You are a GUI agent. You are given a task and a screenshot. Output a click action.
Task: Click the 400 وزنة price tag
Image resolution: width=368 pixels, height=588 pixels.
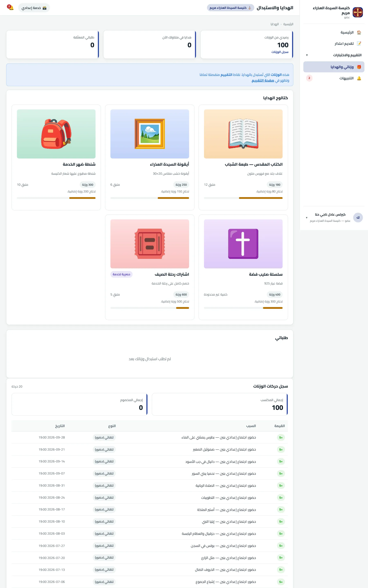point(275,294)
